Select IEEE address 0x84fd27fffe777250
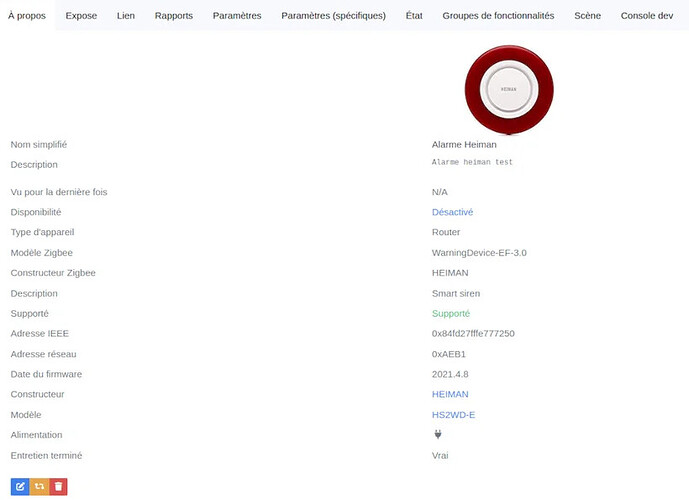This screenshot has height=500, width=689. coord(473,333)
